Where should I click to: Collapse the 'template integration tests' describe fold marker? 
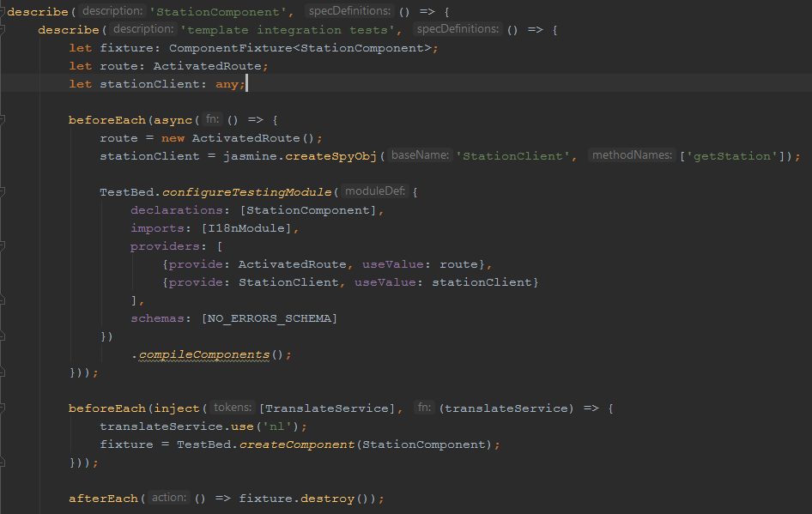(3, 30)
